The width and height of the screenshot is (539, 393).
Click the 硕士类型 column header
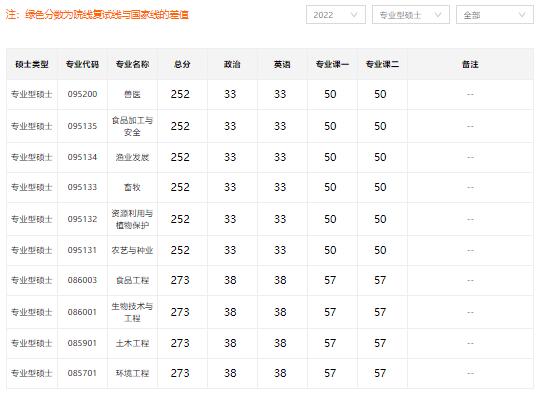pos(32,64)
